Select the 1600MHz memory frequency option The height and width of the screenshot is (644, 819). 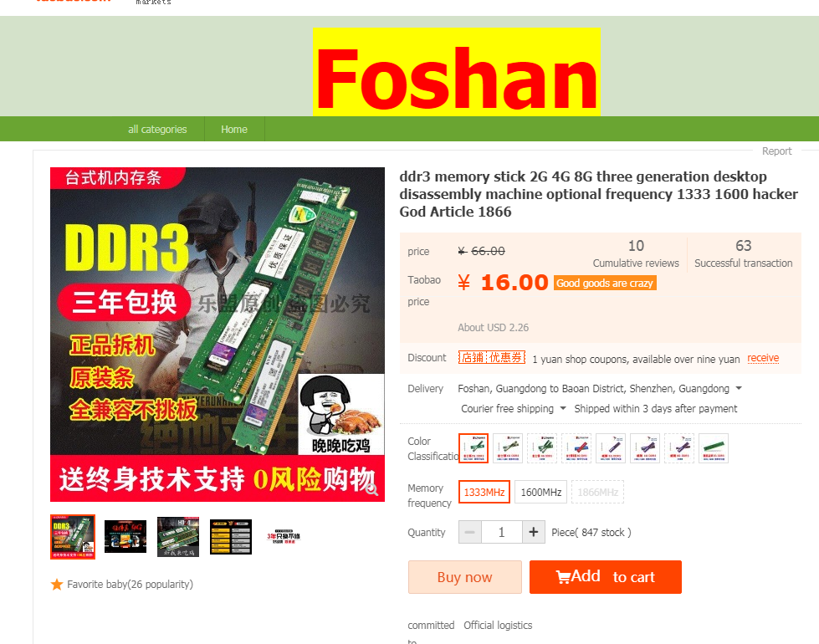(x=540, y=492)
